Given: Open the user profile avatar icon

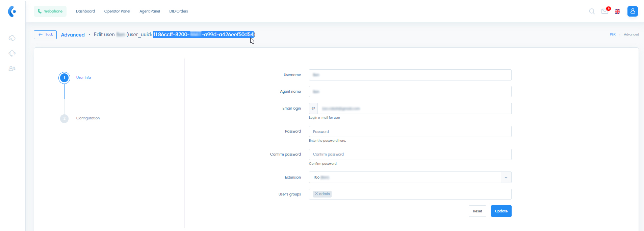Looking at the screenshot, I should click(x=632, y=11).
